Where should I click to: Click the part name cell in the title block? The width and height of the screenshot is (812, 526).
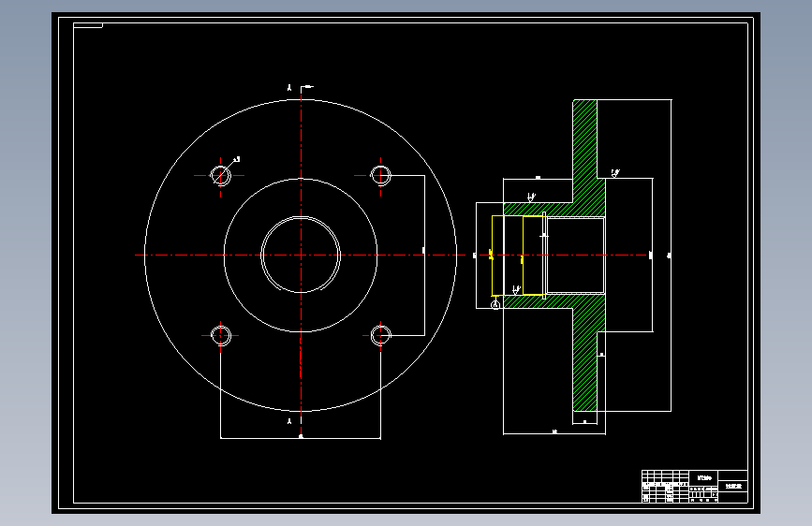[x=733, y=486]
